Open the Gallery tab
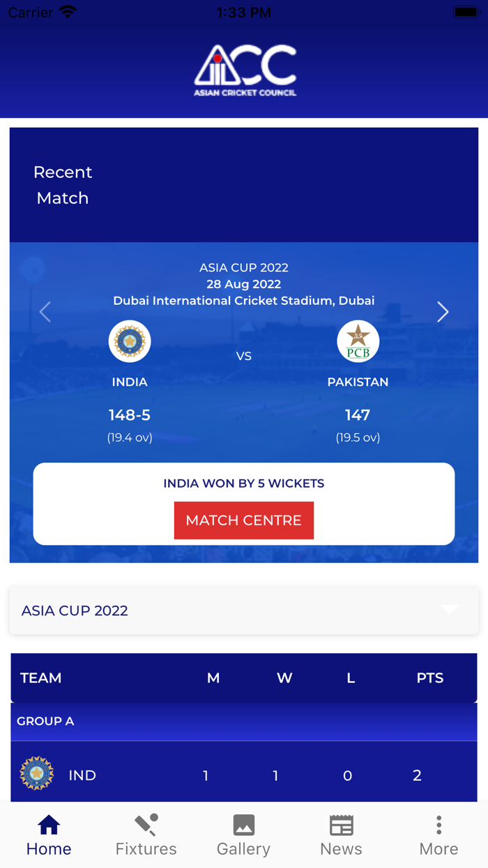Screen dimensions: 488x868 pos(243,836)
